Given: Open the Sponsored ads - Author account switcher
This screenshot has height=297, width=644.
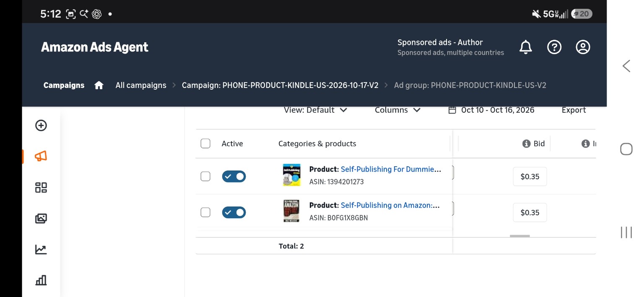Looking at the screenshot, I should [451, 47].
